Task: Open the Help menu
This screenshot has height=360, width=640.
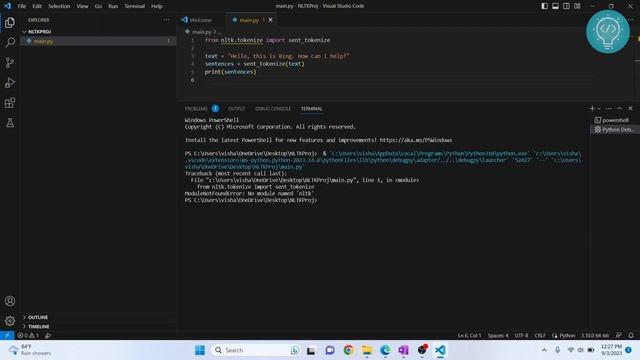Action: point(157,6)
